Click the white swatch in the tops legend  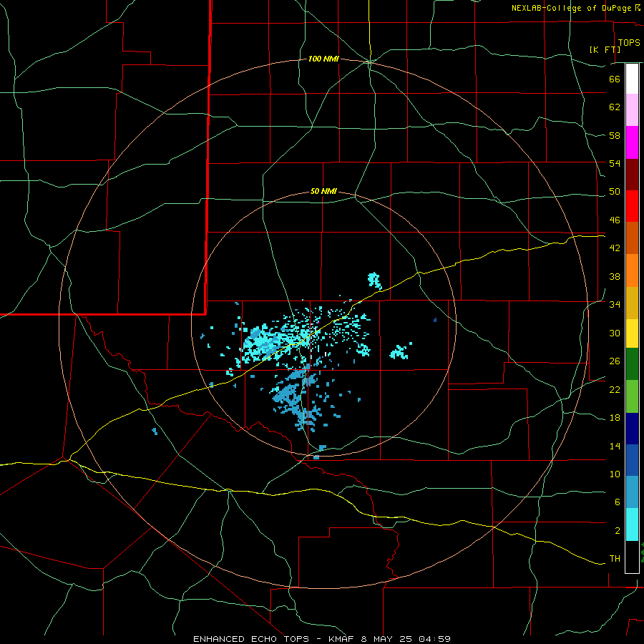click(x=632, y=79)
